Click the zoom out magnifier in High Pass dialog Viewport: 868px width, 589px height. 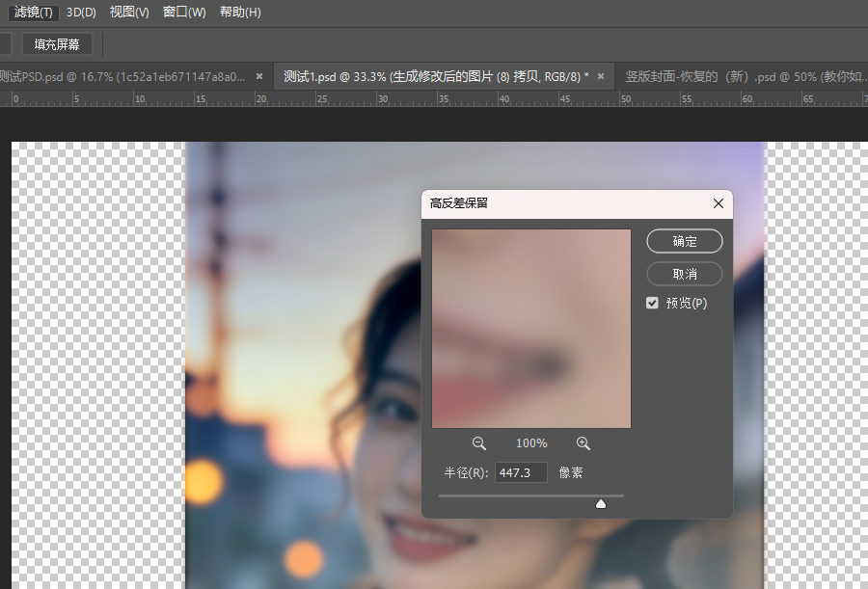[x=478, y=443]
